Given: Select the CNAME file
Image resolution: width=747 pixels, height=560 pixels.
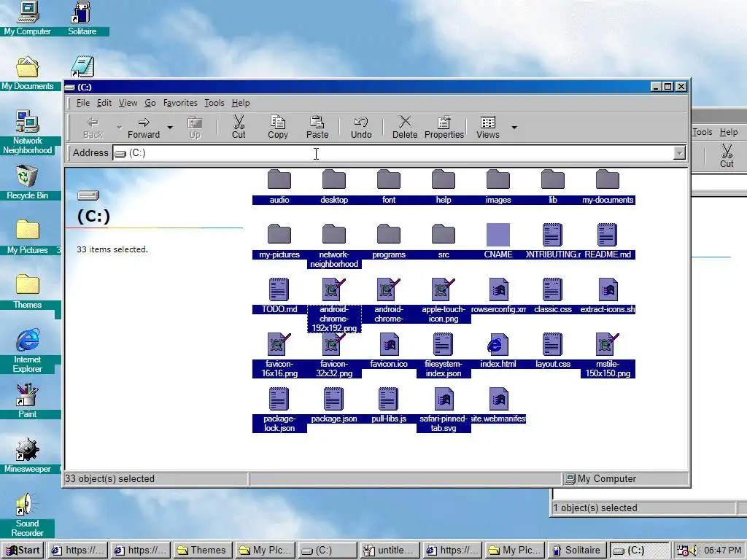Looking at the screenshot, I should click(498, 241).
